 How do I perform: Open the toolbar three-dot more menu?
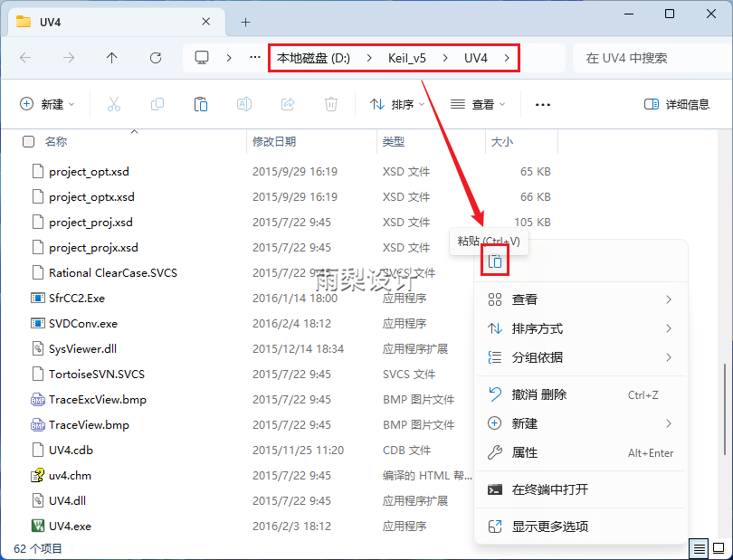coord(542,105)
